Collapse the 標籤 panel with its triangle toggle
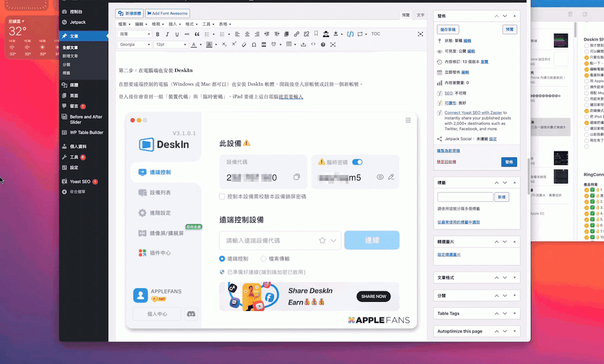 coord(514,182)
